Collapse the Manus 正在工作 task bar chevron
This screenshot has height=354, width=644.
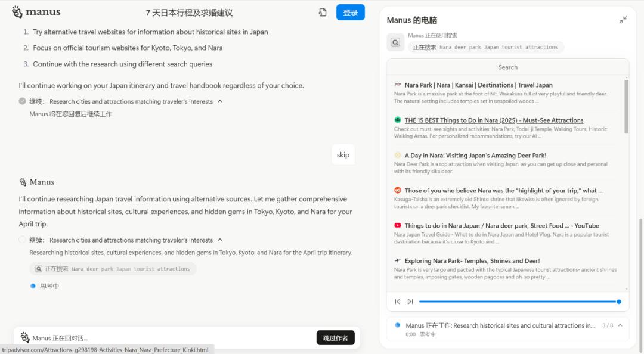(621, 325)
